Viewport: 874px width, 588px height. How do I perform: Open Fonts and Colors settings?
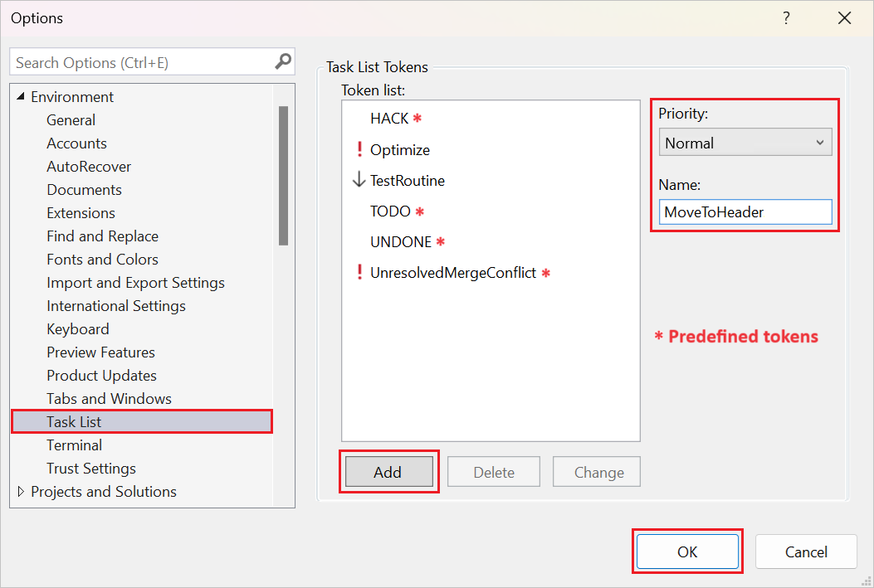tap(102, 259)
